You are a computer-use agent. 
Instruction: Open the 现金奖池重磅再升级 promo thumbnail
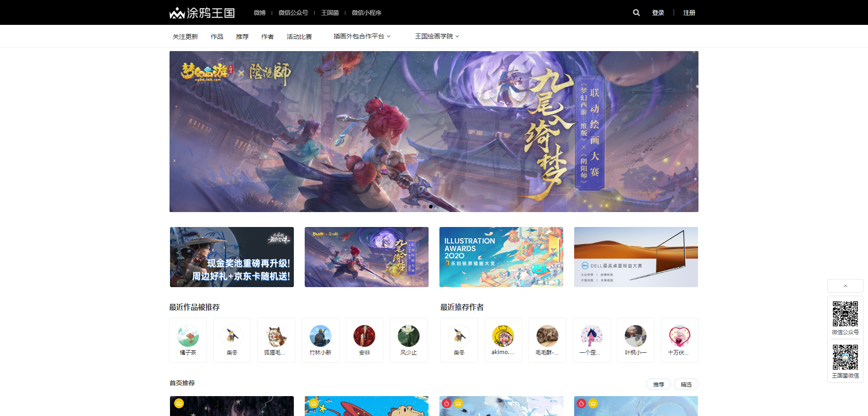coord(232,257)
